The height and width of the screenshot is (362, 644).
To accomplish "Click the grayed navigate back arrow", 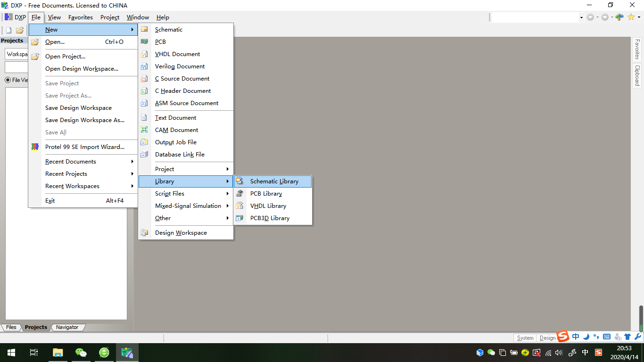I will pos(590,17).
